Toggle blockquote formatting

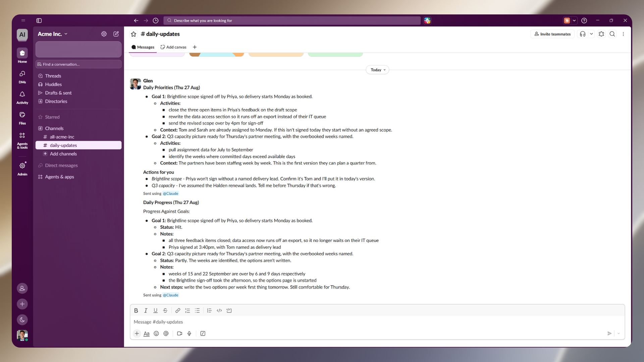209,310
